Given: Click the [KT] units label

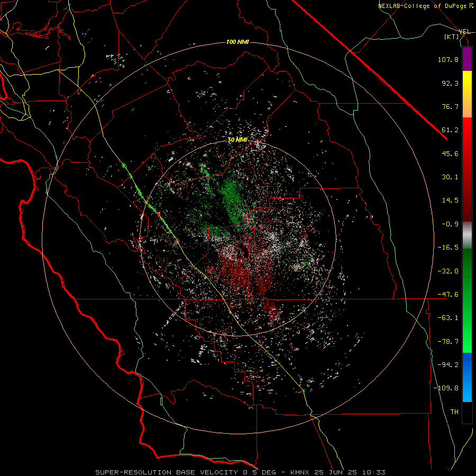Looking at the screenshot, I should pyautogui.click(x=452, y=36).
